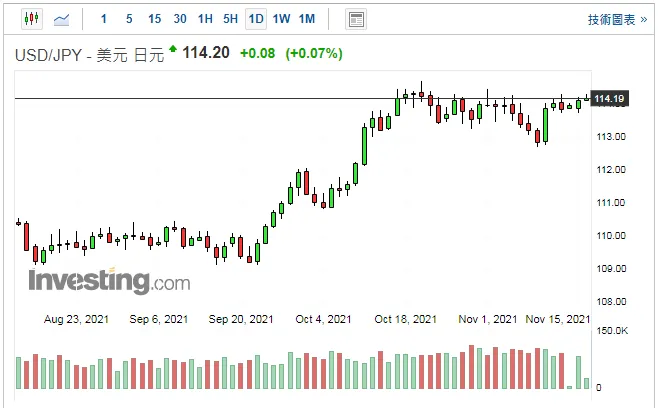The height and width of the screenshot is (408, 658).
Task: Click the Oct 4, 2021 date label
Action: [x=323, y=319]
